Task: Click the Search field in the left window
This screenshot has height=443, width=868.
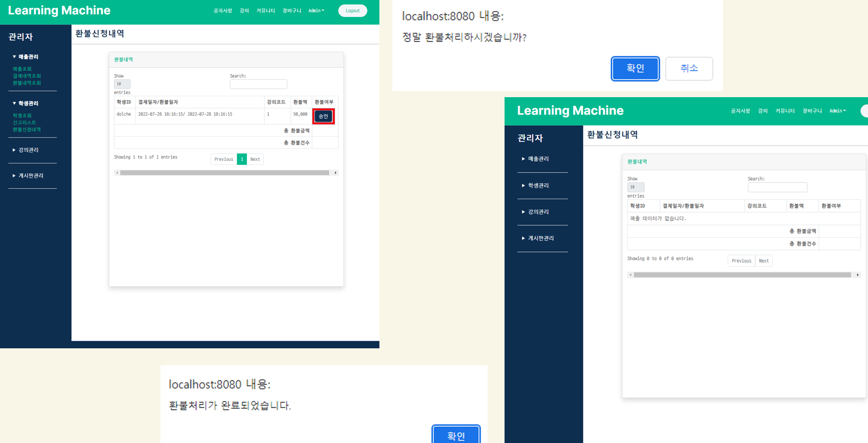Action: click(258, 84)
